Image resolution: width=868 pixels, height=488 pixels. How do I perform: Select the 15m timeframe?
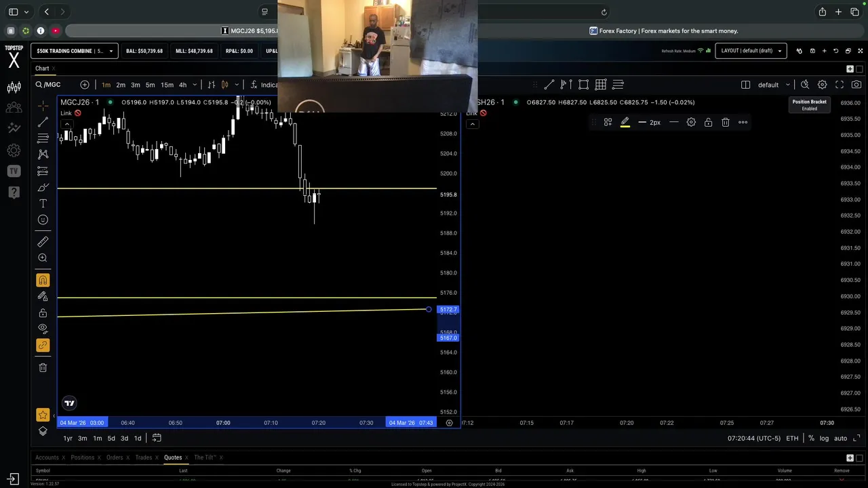[167, 85]
